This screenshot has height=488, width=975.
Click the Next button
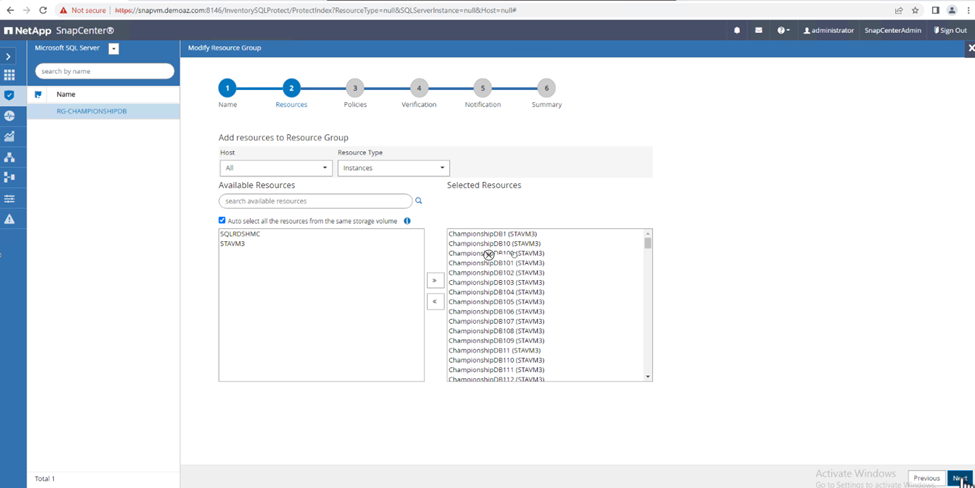click(x=960, y=478)
